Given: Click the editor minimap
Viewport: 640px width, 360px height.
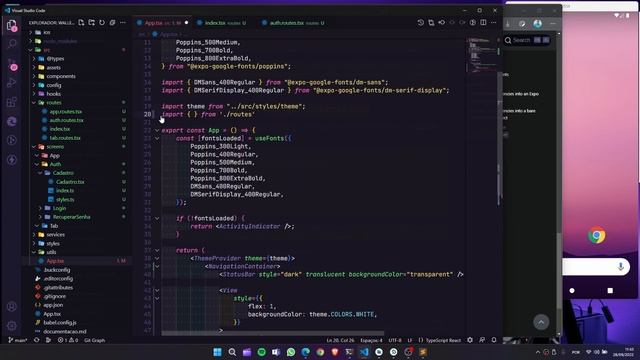Looking at the screenshot, I should point(482,55).
